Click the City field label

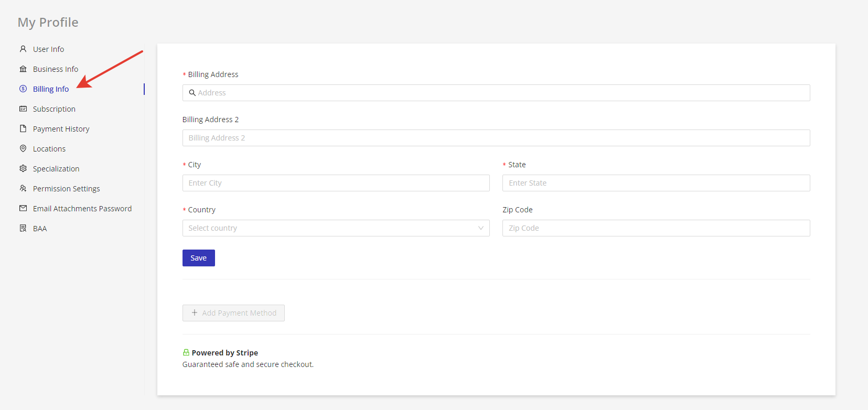[194, 165]
